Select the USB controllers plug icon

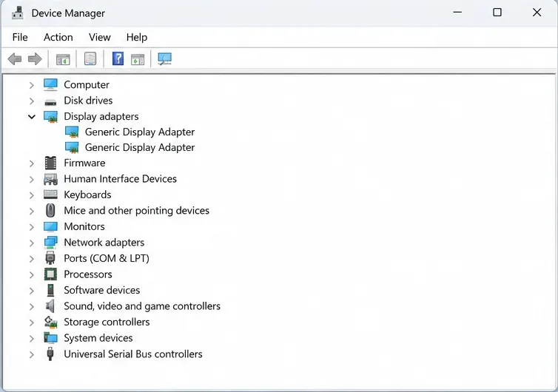point(50,354)
